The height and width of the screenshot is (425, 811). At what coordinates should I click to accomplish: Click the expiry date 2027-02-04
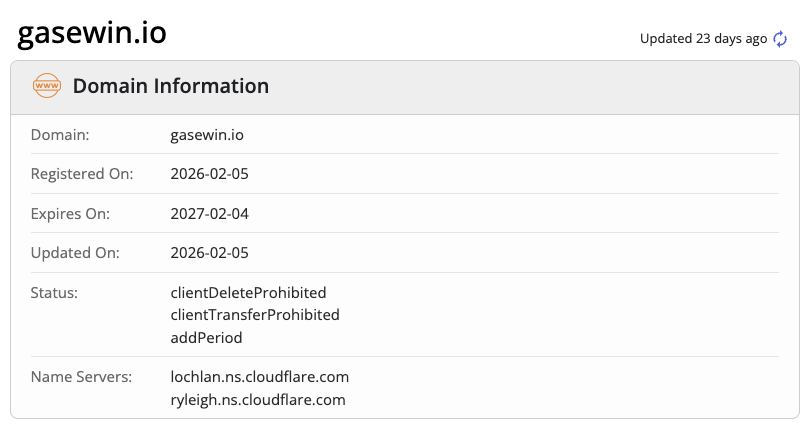[x=209, y=213]
